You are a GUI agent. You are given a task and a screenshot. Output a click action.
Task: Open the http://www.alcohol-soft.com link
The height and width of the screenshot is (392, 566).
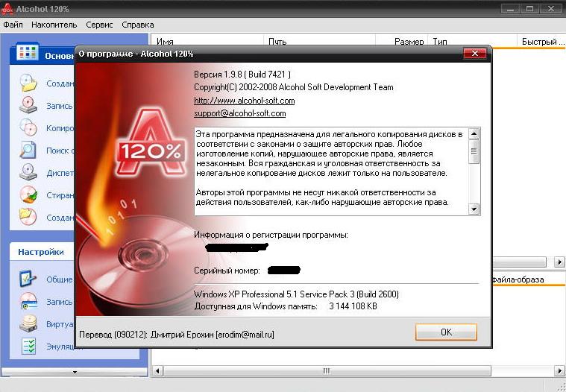coord(245,101)
